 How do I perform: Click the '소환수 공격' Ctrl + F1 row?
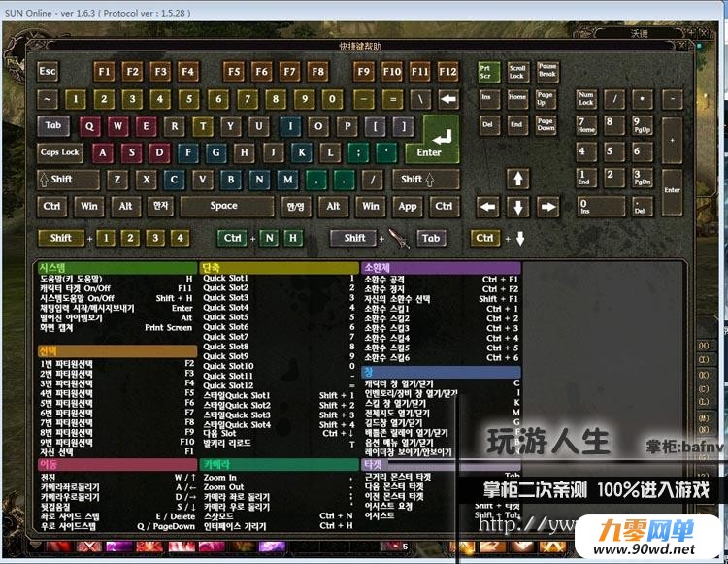441,280
